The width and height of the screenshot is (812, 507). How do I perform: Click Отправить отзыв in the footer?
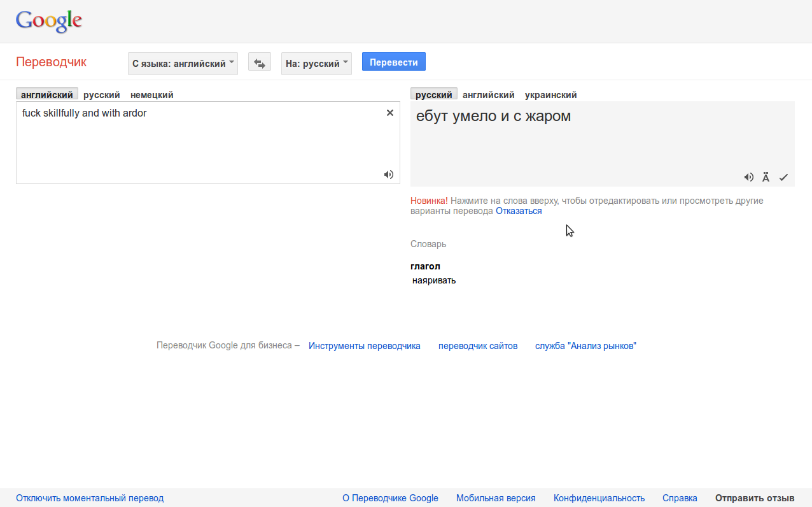tap(755, 498)
